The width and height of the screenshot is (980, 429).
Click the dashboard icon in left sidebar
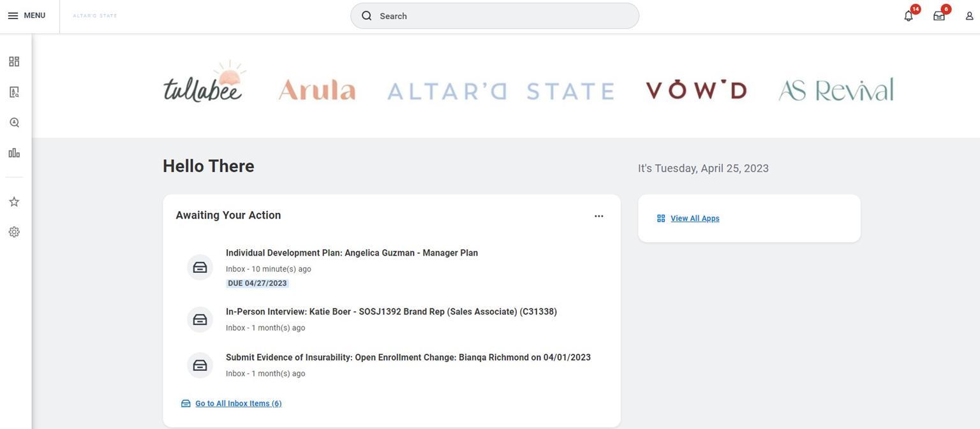14,62
